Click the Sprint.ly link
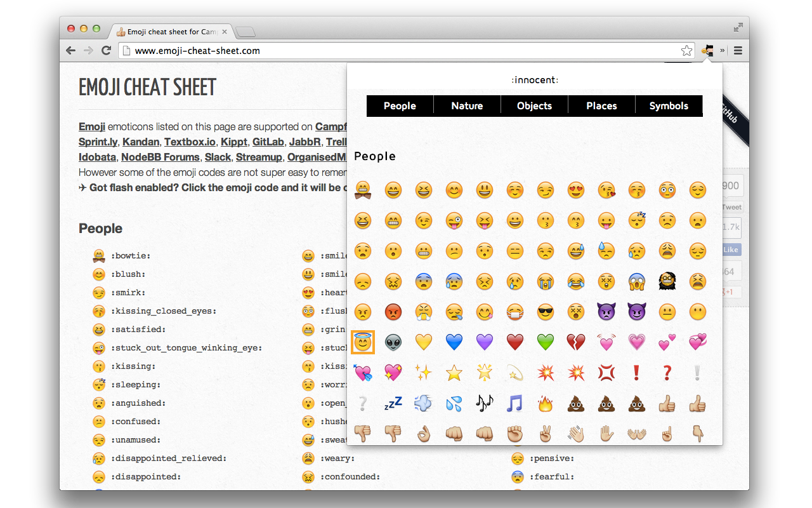812x508 pixels. coord(98,142)
